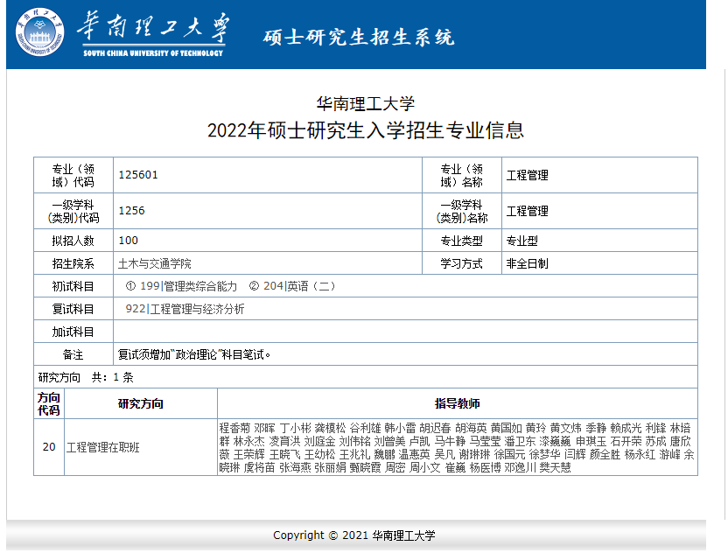Select the planned enrollment value 100
This screenshot has width=728, height=560.
[128, 240]
